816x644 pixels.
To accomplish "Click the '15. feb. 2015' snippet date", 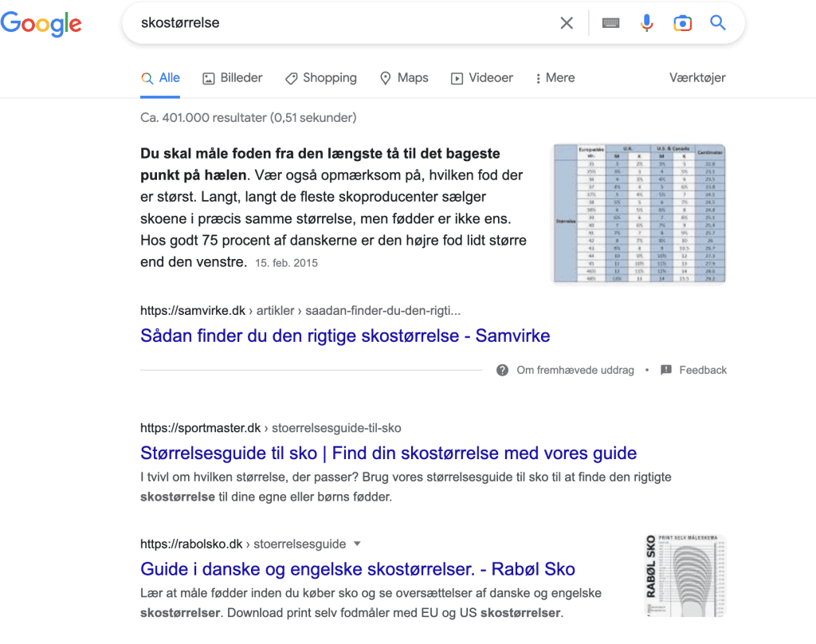I will (x=286, y=263).
